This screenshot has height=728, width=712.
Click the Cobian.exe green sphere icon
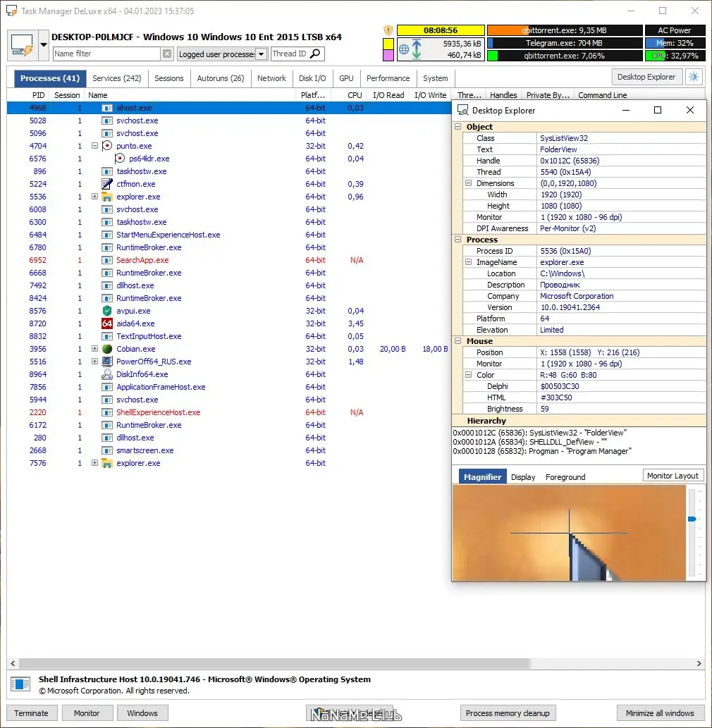click(107, 349)
